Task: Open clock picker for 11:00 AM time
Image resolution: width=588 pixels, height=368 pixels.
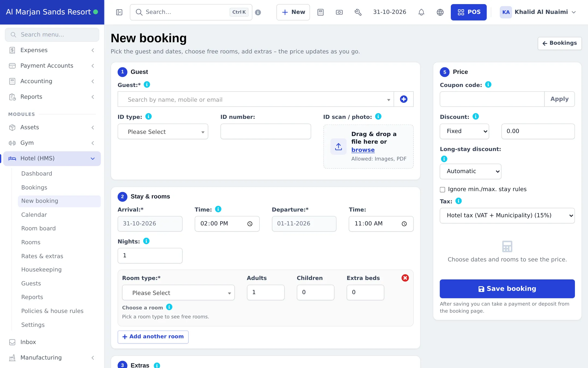Action: [404, 224]
